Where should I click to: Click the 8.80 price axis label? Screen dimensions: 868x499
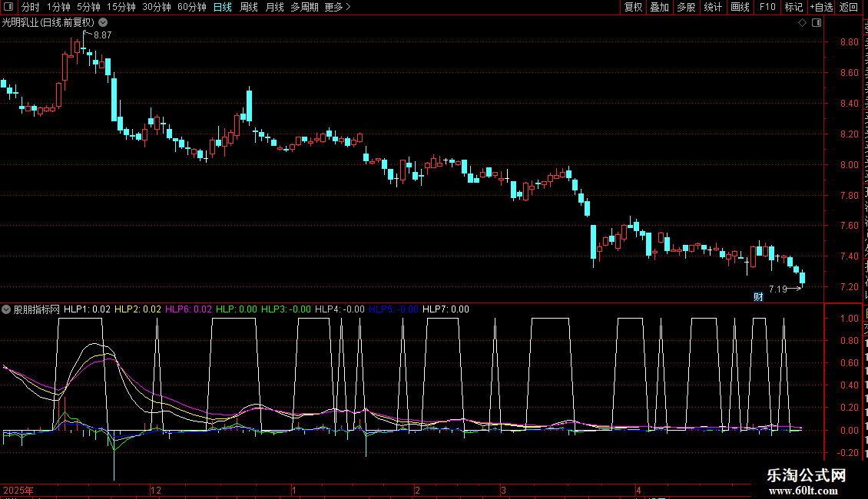point(849,42)
